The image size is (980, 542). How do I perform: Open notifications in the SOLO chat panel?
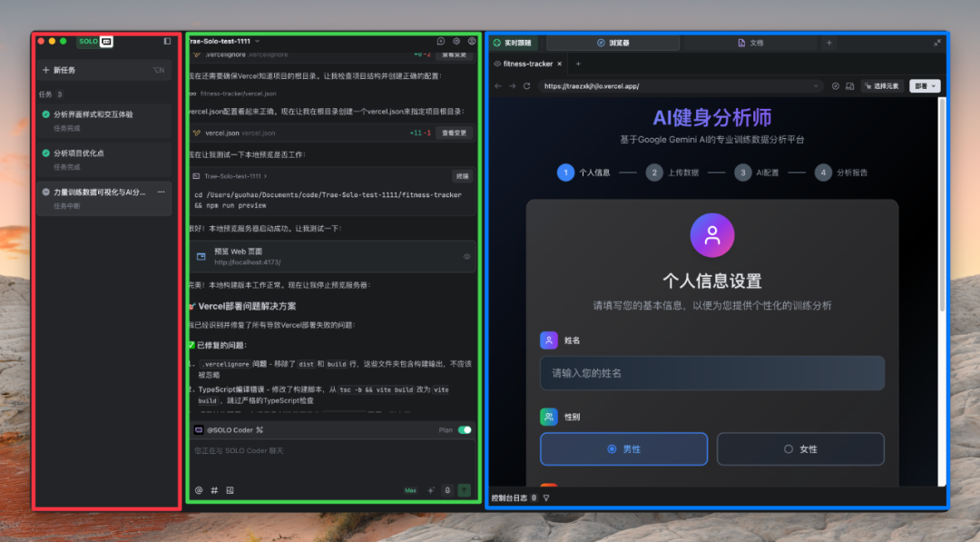point(442,41)
